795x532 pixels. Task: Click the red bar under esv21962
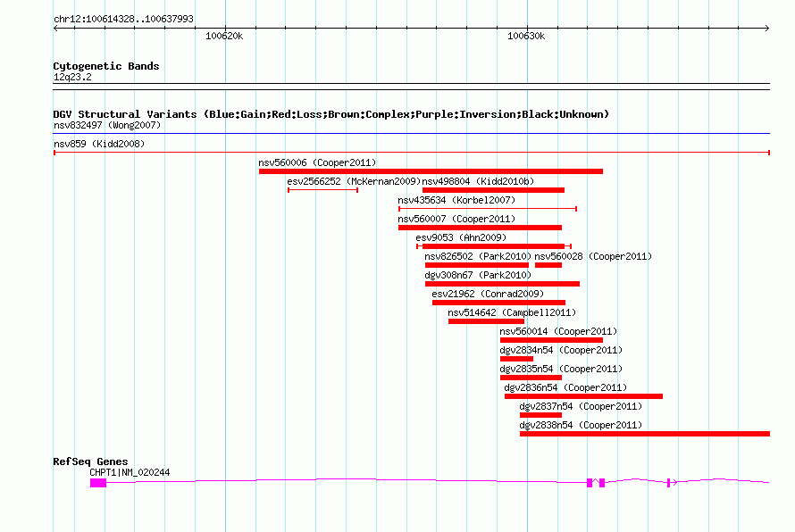[x=498, y=303]
